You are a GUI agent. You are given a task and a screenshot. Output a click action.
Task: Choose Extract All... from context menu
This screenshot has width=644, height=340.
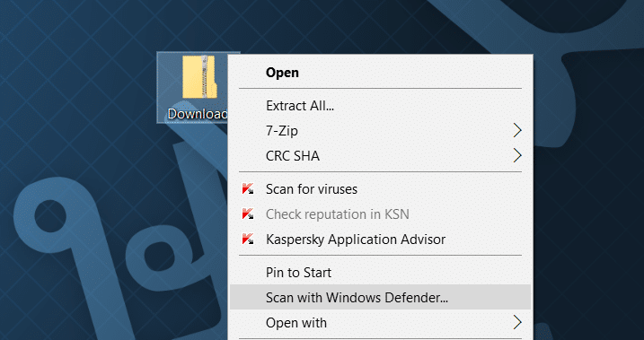point(380,106)
